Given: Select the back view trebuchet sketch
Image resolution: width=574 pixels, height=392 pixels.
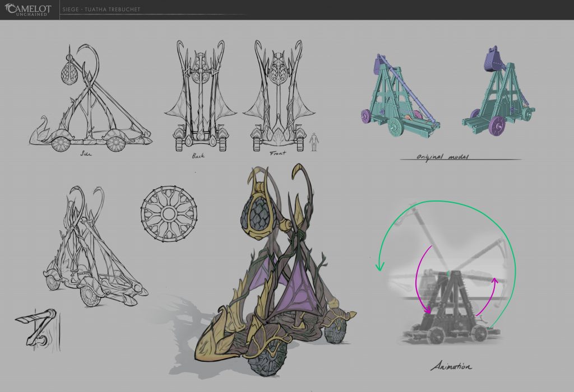Looking at the screenshot, I should [201, 96].
